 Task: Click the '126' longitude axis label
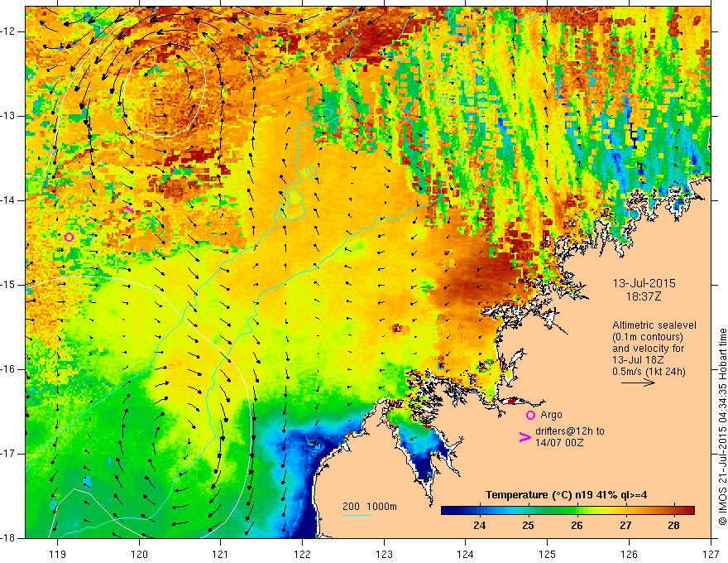click(629, 554)
